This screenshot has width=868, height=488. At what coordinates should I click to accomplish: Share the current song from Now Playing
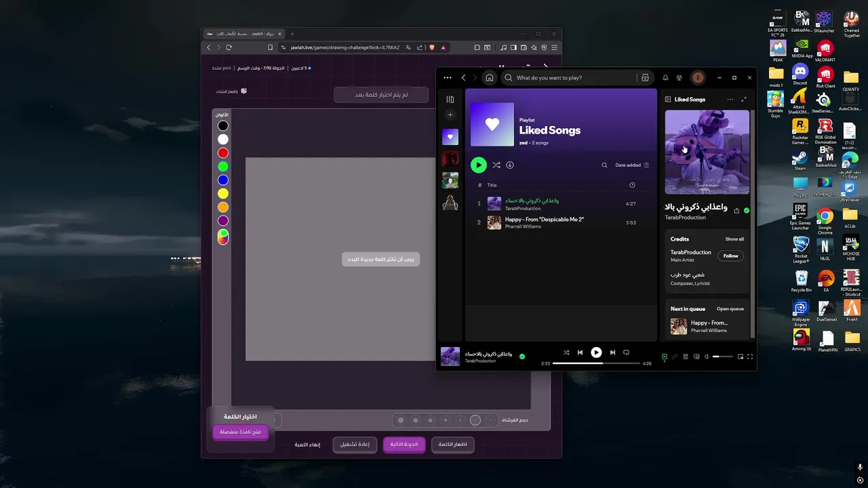coord(736,211)
